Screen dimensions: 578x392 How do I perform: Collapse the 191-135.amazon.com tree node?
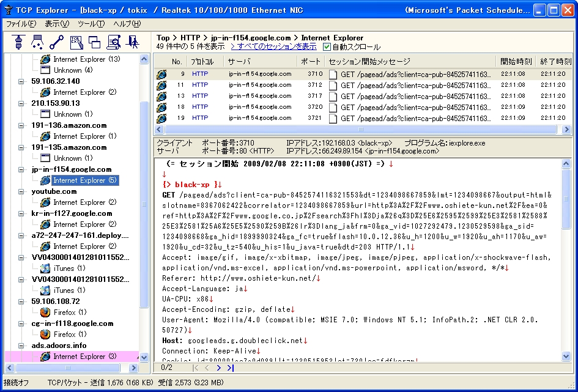tap(21, 148)
